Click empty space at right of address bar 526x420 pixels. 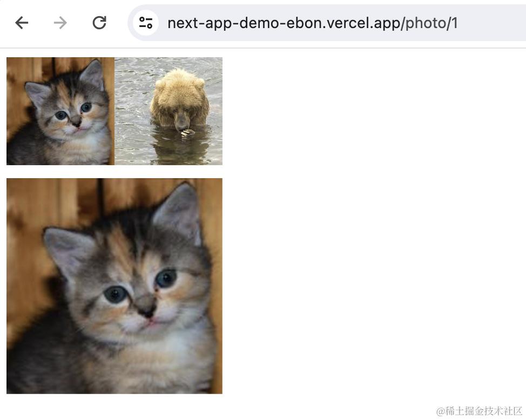pyautogui.click(x=491, y=23)
